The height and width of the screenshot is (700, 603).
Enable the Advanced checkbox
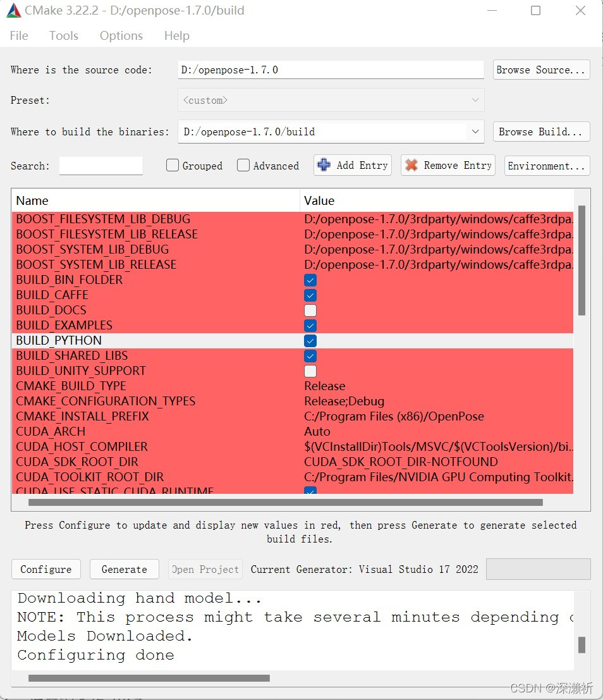coord(243,165)
